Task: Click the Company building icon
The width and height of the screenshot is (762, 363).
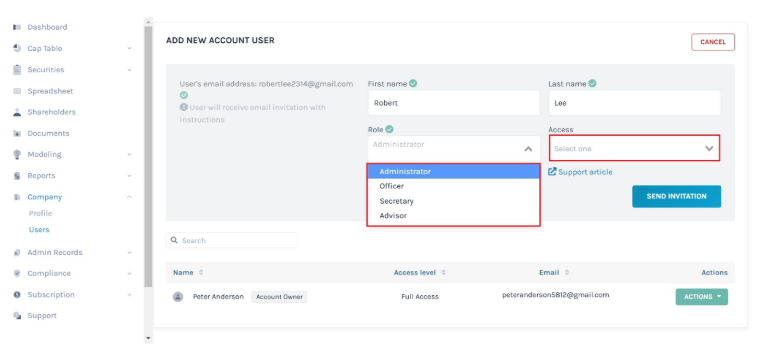Action: pos(17,197)
